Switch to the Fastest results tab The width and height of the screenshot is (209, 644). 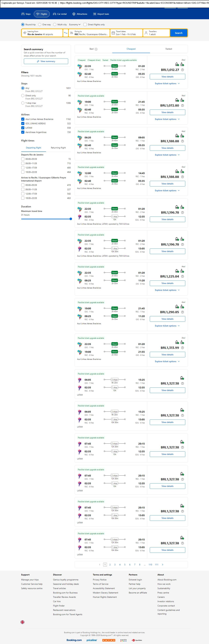pos(169,49)
